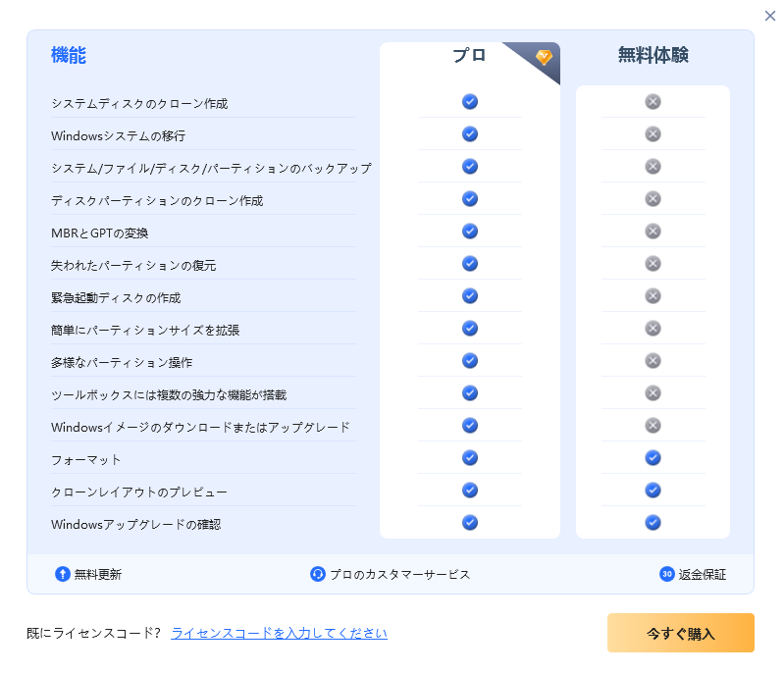Open the ライセンスコードを入力してください link
784x674 pixels.
point(279,633)
